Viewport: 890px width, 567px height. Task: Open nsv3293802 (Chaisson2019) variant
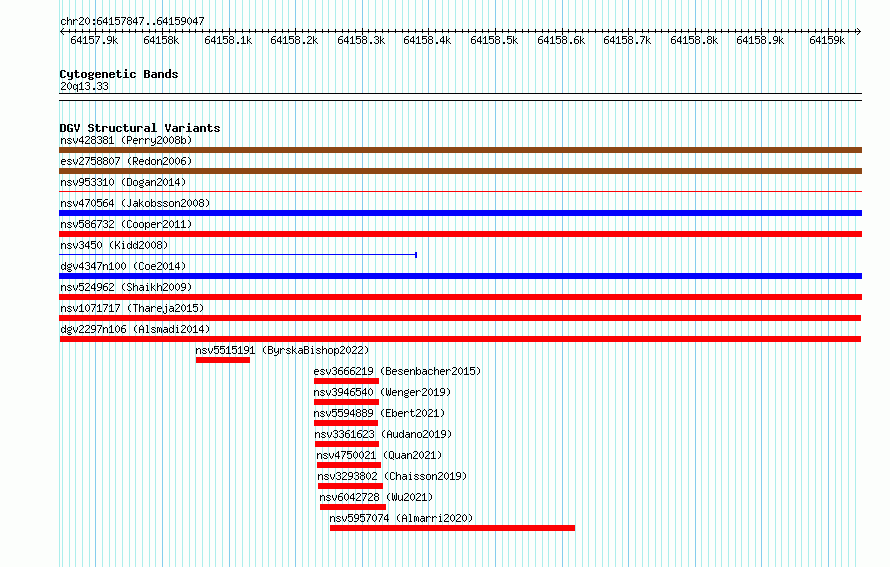coord(392,476)
